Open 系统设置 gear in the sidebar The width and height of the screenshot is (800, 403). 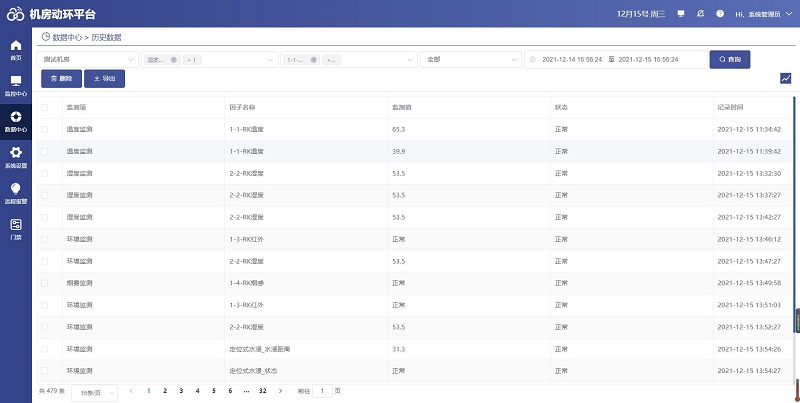16,158
